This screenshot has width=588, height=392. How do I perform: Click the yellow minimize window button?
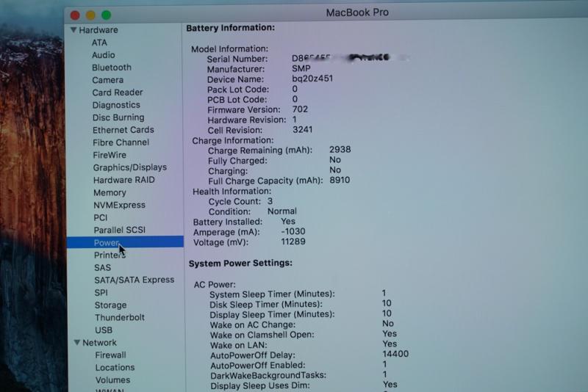tap(90, 15)
